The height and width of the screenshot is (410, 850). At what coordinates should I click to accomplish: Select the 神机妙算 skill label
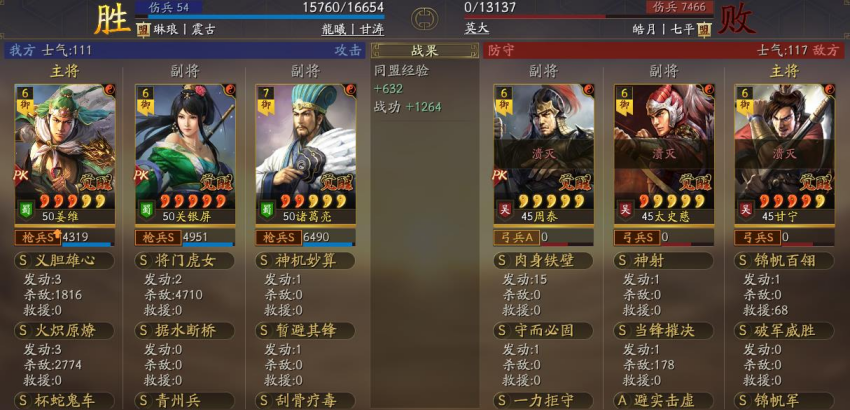(x=305, y=261)
